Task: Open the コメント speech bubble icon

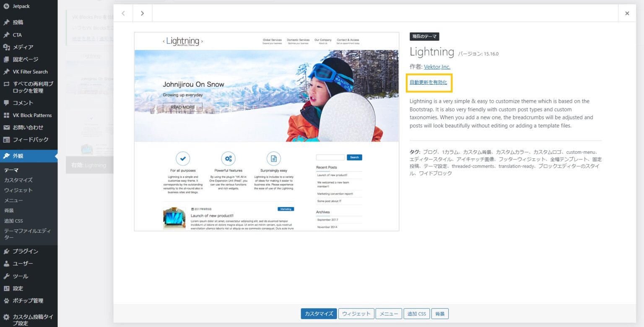Action: pyautogui.click(x=7, y=103)
